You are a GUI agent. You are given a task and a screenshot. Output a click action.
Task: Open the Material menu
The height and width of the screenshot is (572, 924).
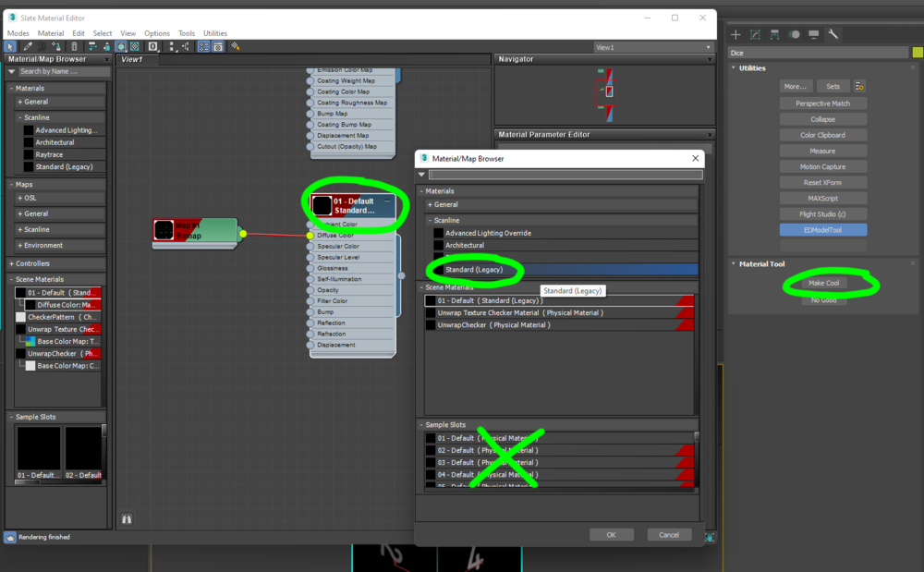pos(51,33)
